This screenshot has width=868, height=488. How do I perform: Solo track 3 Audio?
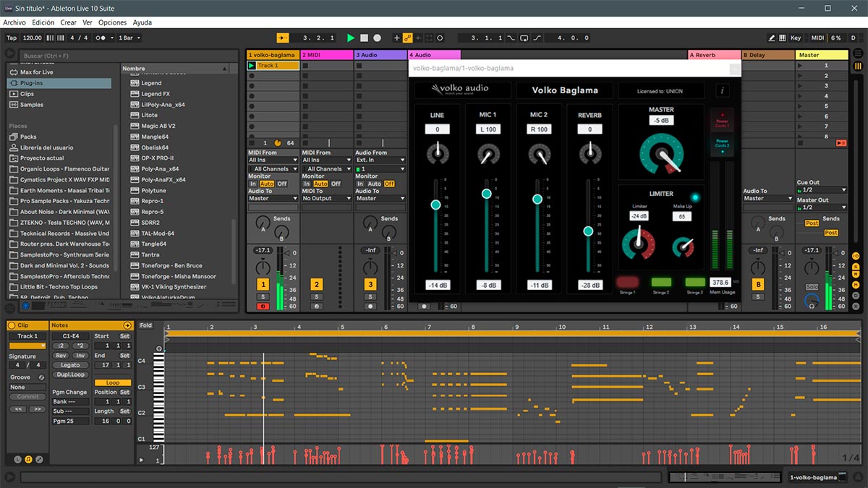[370, 296]
